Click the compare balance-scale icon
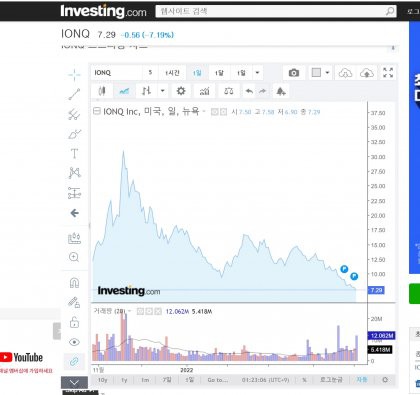The image size is (420, 395). (x=229, y=91)
